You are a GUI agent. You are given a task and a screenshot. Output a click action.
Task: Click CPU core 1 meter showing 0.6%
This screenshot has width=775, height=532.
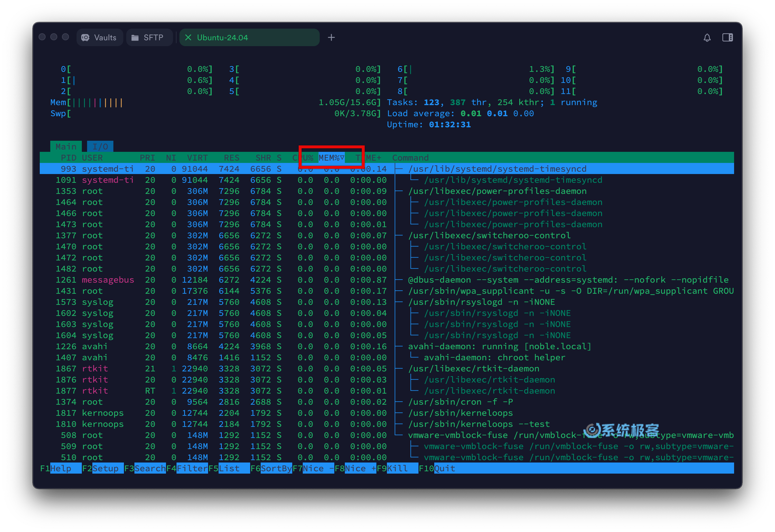136,80
